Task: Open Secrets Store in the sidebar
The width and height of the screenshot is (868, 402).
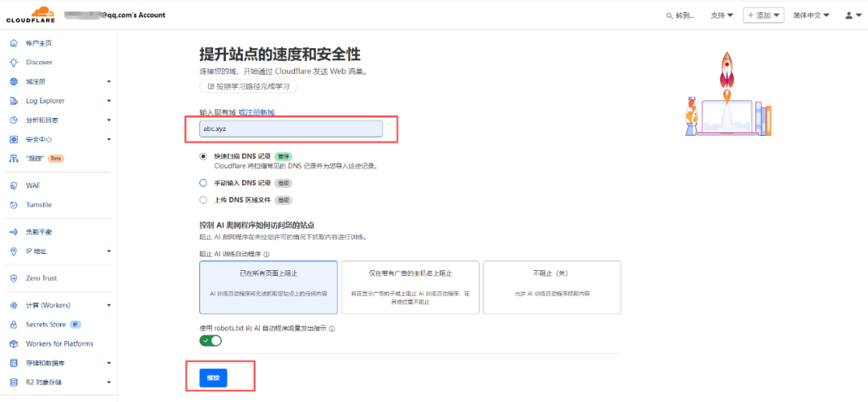Action: (45, 325)
